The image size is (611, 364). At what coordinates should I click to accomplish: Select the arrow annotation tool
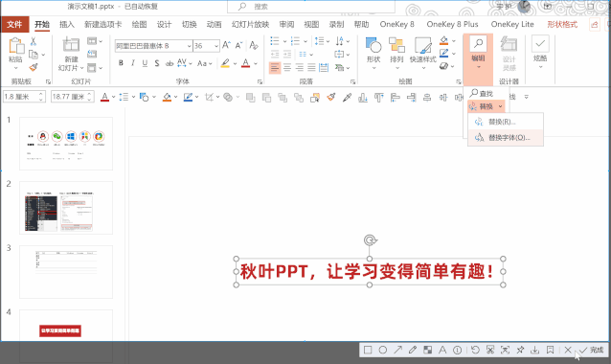click(397, 350)
